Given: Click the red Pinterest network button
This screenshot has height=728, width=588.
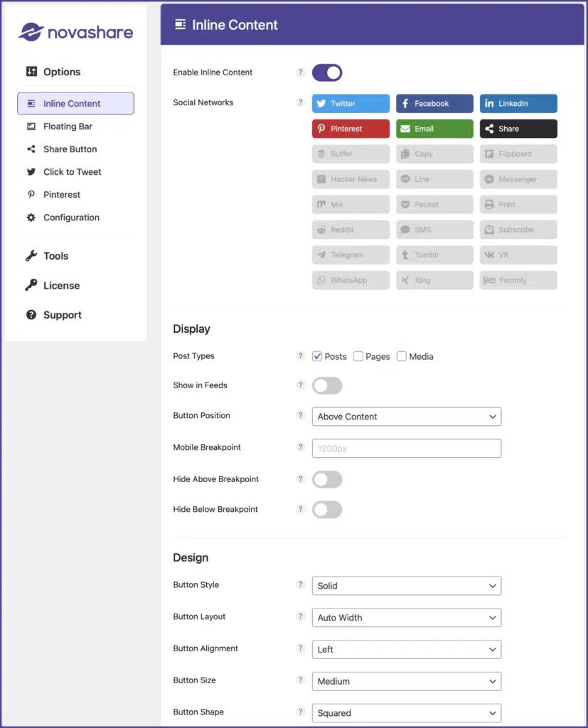Looking at the screenshot, I should tap(351, 129).
